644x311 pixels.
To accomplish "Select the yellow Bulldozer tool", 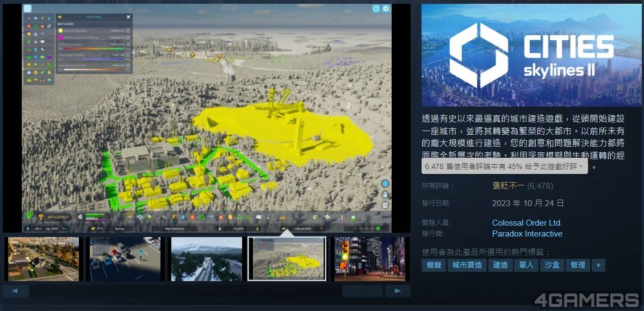I will [283, 217].
